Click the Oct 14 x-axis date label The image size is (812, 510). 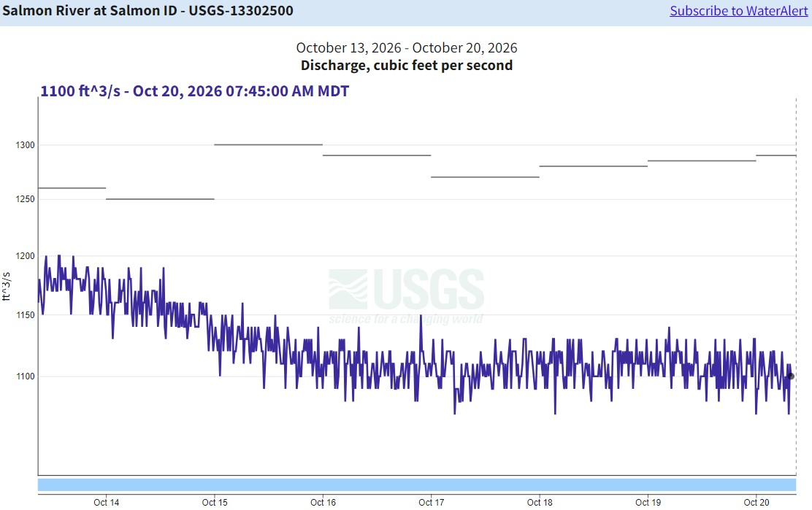(106, 502)
